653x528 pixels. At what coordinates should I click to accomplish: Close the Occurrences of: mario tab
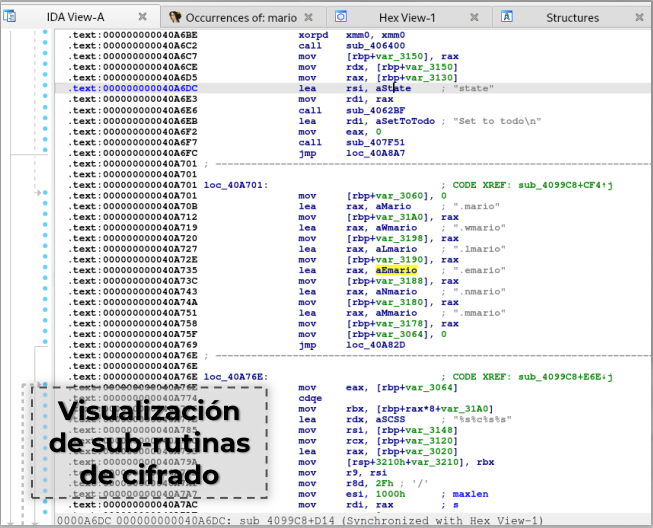pos(308,17)
